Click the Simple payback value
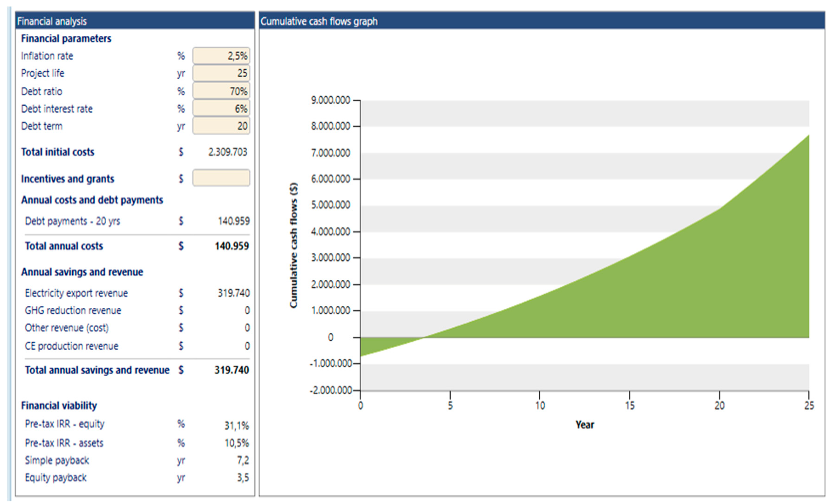 tap(243, 460)
